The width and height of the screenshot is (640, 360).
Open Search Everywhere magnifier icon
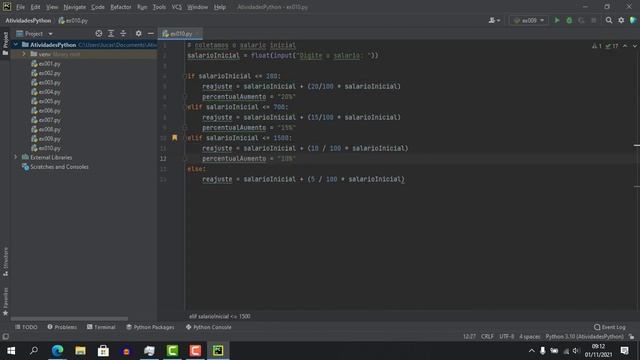click(609, 20)
